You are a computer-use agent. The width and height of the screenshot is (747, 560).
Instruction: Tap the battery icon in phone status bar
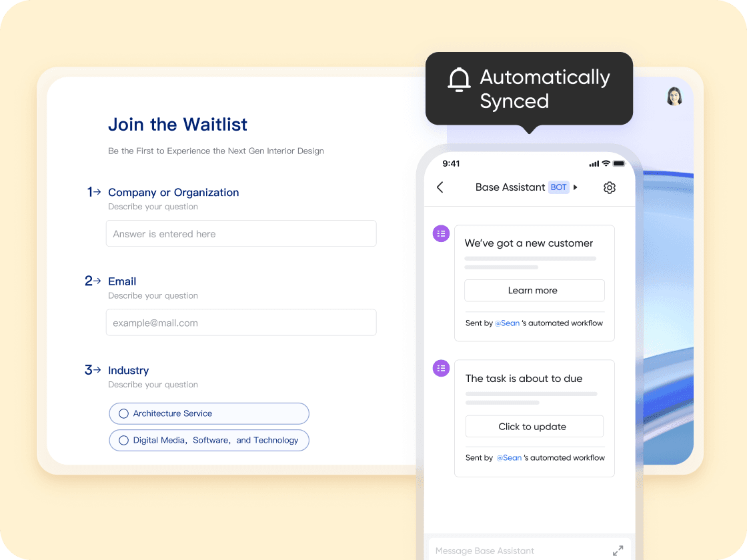tap(619, 163)
